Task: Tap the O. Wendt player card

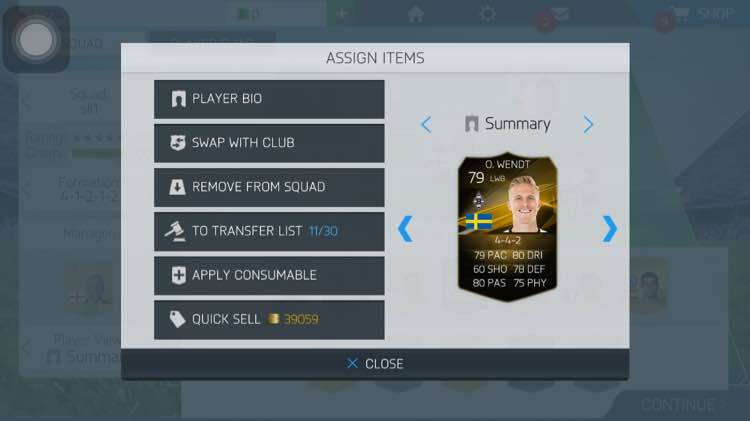Action: (507, 228)
